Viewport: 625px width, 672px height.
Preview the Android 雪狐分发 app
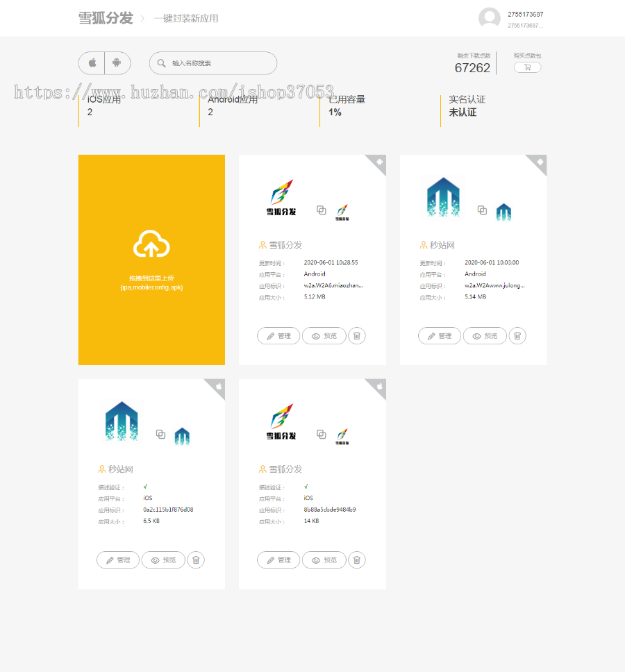(324, 336)
